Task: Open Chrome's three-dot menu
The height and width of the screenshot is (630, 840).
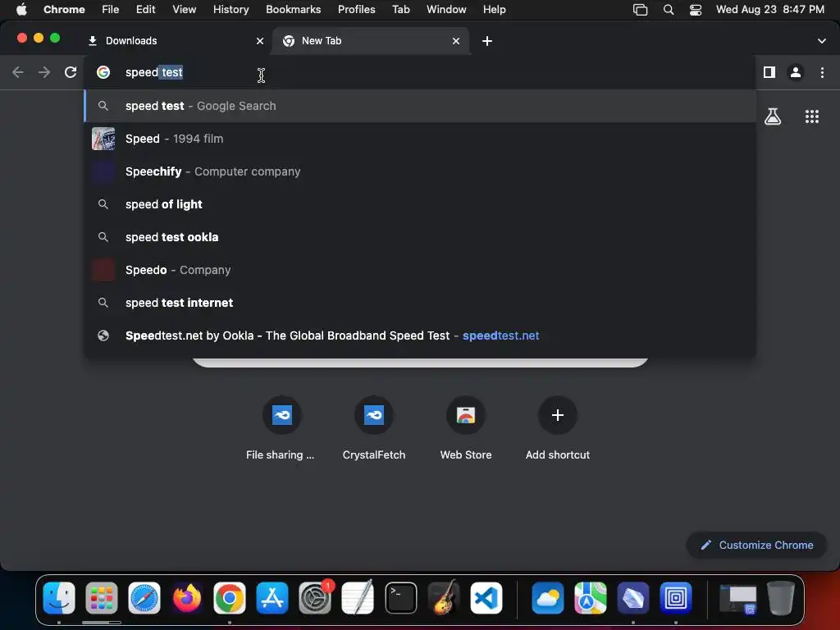Action: pyautogui.click(x=822, y=72)
